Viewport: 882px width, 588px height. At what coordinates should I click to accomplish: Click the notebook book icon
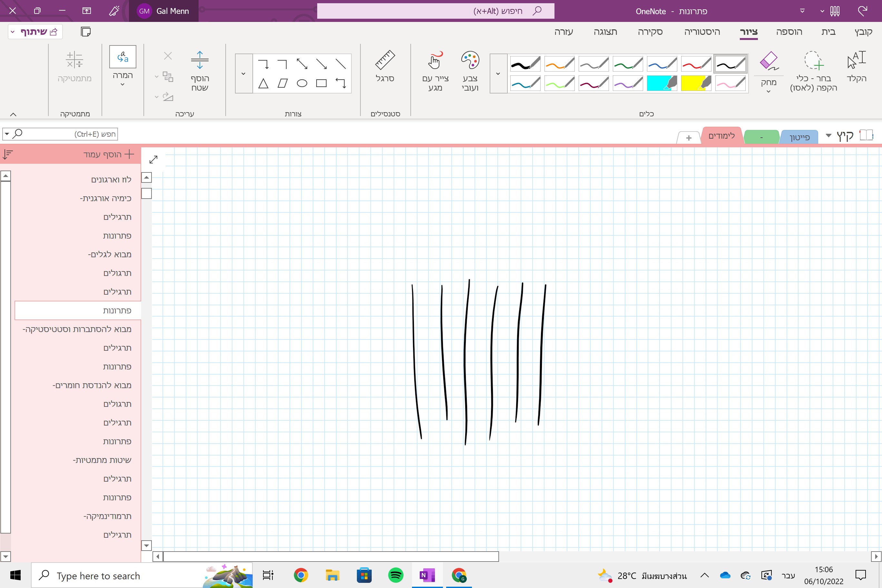click(x=866, y=135)
